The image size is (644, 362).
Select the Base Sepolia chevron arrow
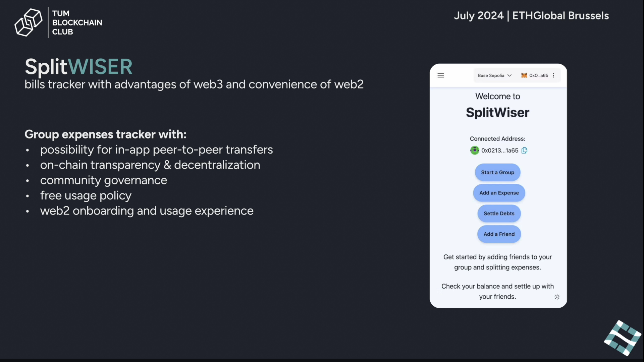point(509,75)
